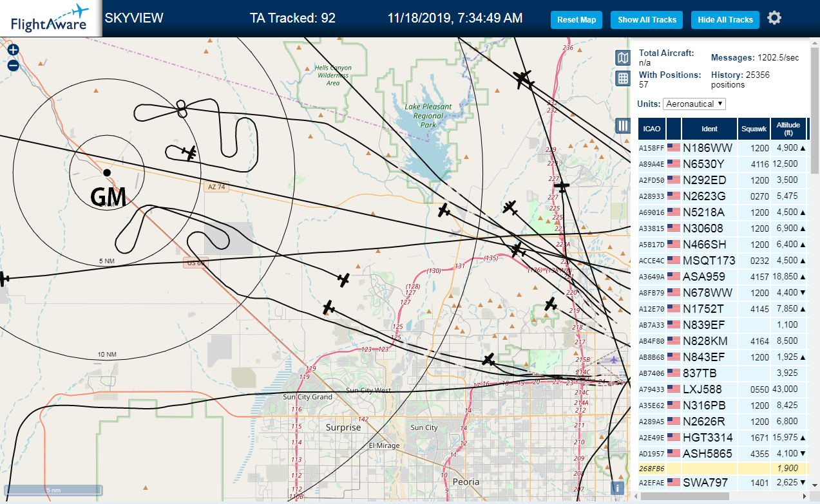Viewport: 820px width, 504px height.
Task: Toggle the map grid icon
Action: (623, 79)
